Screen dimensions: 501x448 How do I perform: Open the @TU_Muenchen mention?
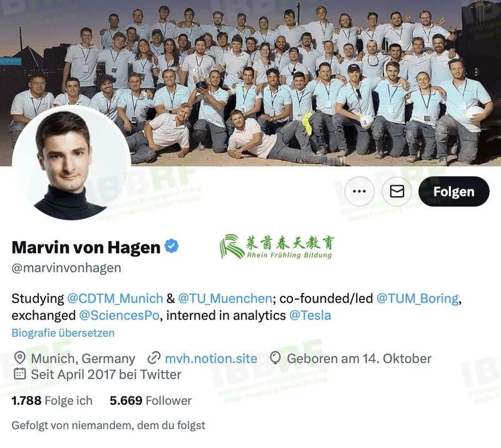click(x=225, y=298)
